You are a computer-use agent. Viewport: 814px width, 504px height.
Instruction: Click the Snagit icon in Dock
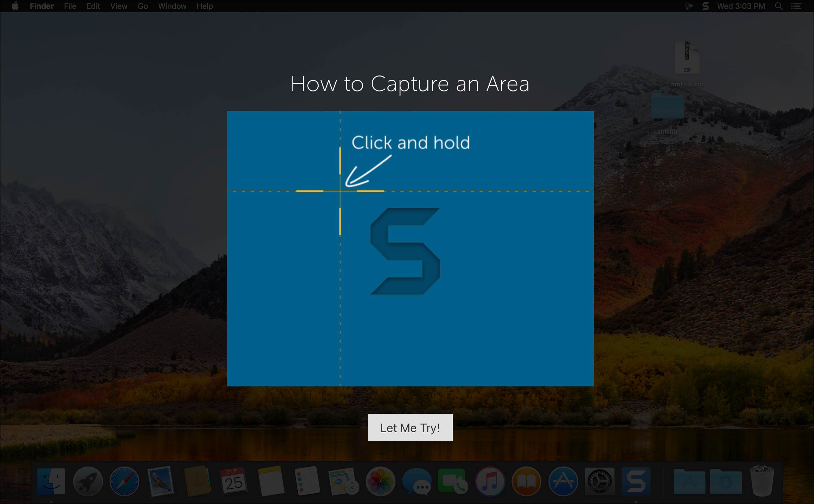tap(636, 481)
